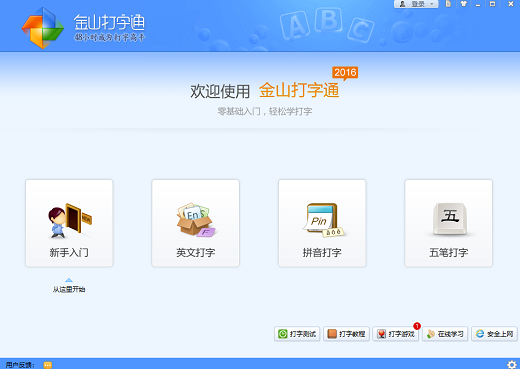Click the user feedback chat icon

tap(48, 365)
